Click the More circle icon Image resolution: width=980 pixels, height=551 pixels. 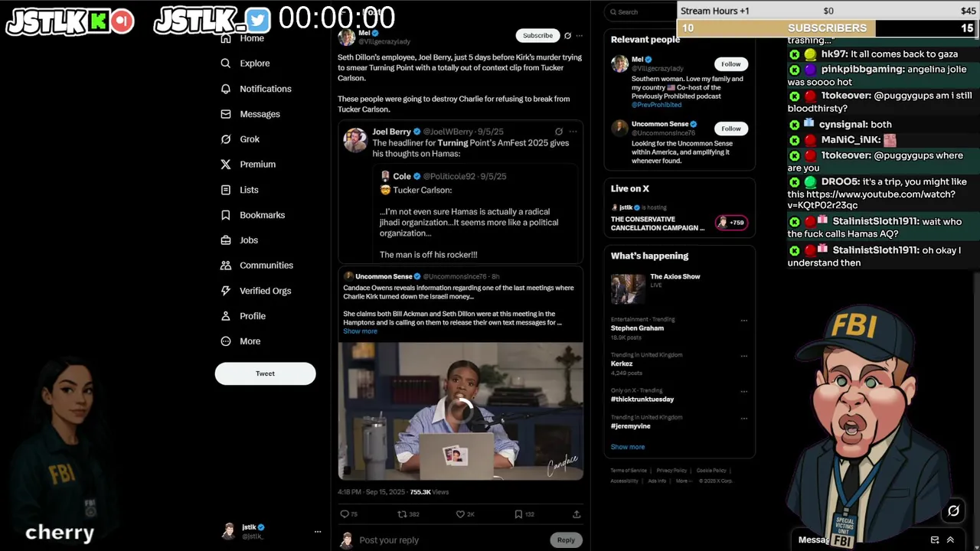226,341
